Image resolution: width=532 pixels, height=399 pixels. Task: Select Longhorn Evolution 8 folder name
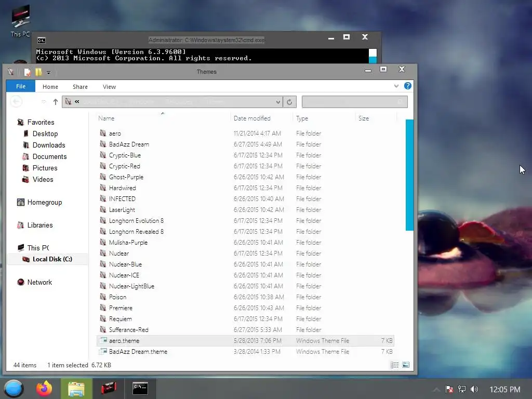(x=136, y=221)
